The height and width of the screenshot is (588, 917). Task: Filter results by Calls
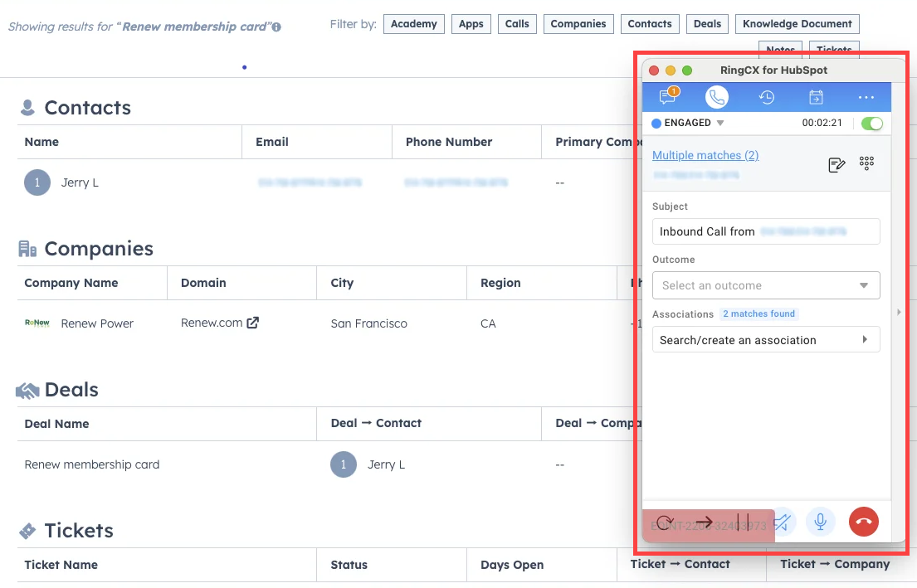(x=517, y=24)
